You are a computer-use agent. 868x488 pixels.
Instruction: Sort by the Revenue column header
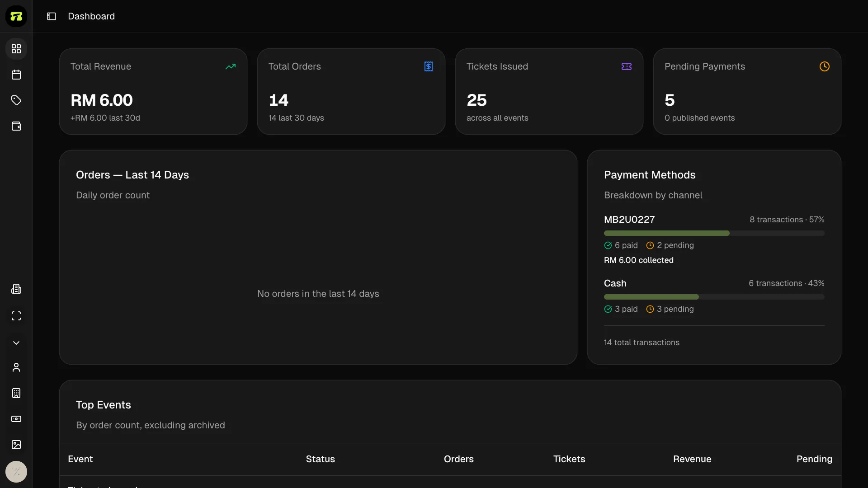[x=692, y=459]
